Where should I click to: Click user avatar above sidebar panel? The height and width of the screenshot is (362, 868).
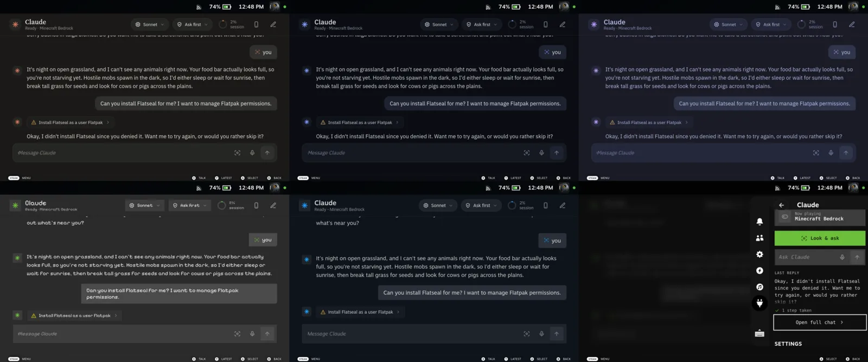tap(853, 188)
